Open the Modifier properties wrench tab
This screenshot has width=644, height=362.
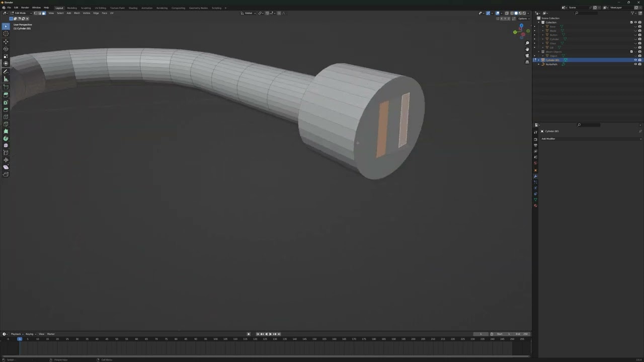pos(535,176)
